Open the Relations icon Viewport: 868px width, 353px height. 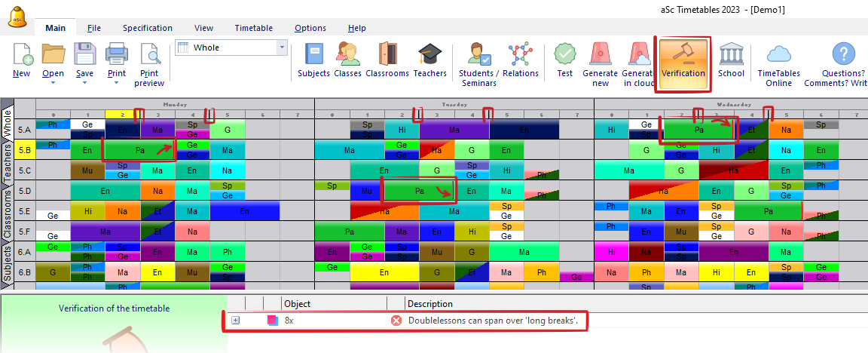point(520,54)
